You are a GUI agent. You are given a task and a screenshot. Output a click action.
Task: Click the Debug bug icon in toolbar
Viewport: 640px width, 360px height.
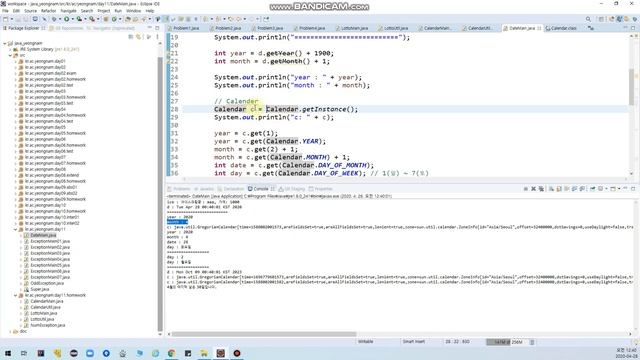point(54,19)
